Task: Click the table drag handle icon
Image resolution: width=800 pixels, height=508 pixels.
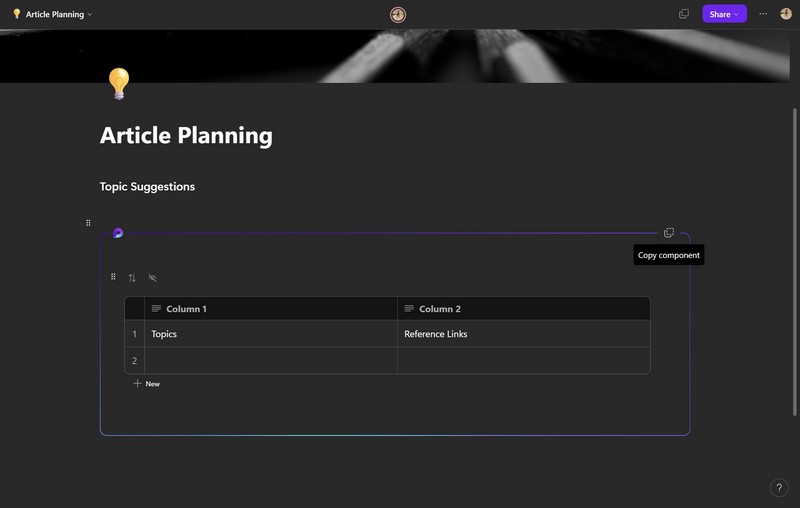Action: click(113, 277)
